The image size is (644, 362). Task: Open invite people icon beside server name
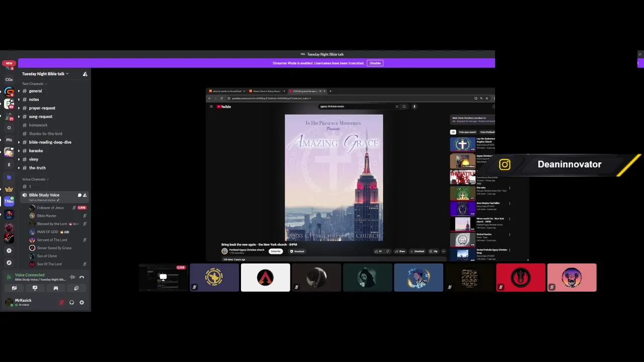coord(85,74)
